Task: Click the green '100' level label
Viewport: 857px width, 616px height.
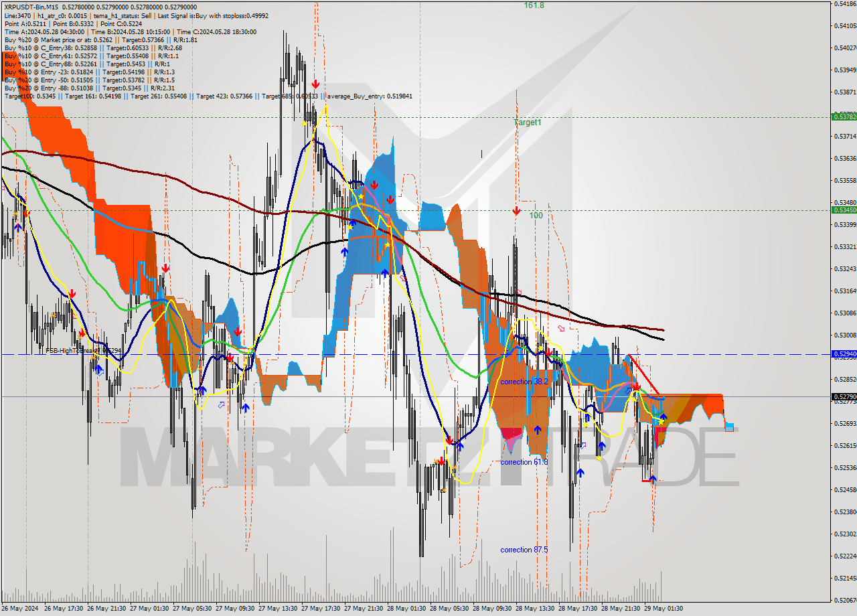Action: point(536,216)
